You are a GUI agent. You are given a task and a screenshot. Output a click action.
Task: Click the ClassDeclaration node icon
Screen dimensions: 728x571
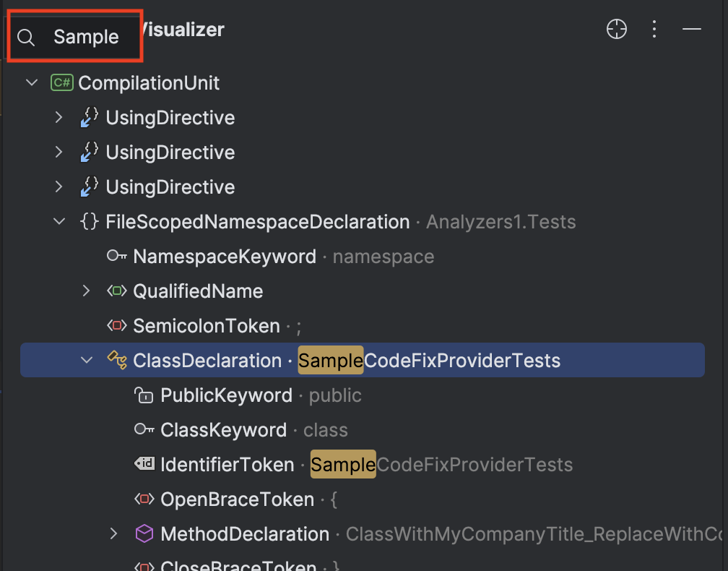pyautogui.click(x=116, y=360)
